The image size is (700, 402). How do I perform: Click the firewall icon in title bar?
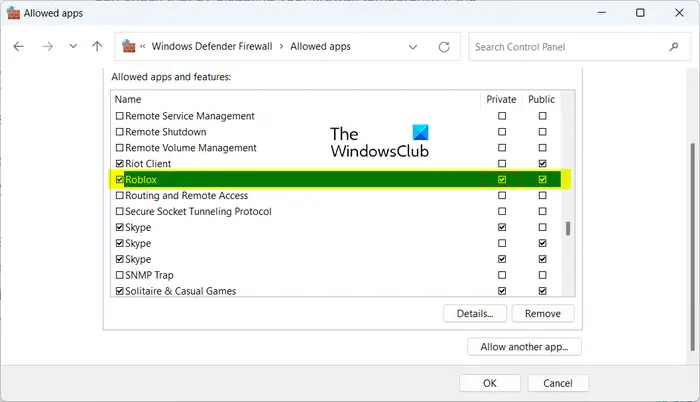click(x=13, y=13)
